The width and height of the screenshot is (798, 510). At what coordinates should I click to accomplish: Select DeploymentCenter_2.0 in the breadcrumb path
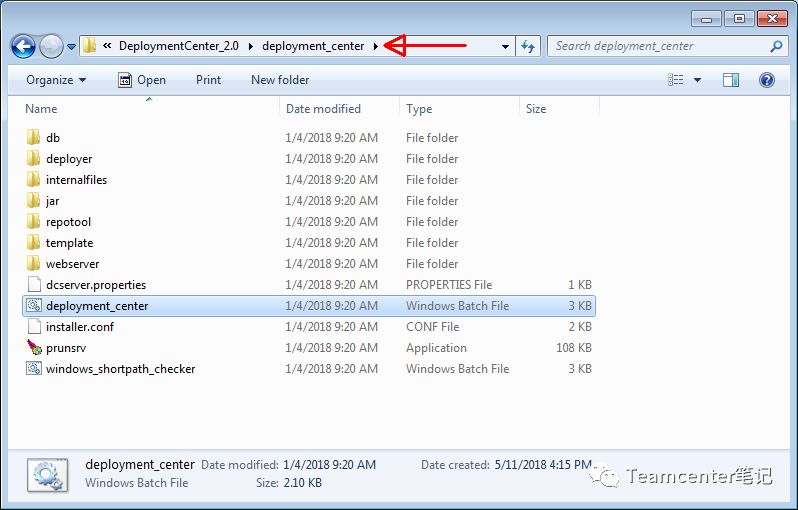178,46
